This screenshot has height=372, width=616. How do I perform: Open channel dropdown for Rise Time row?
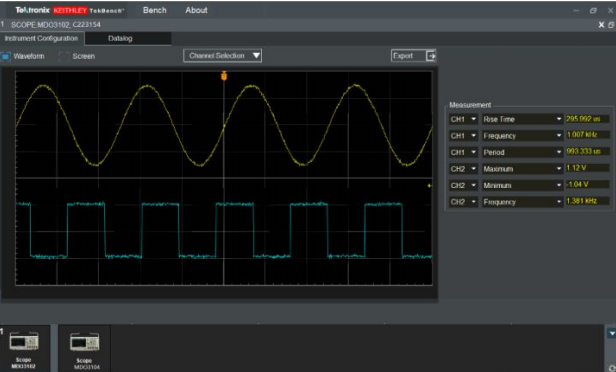click(x=463, y=119)
